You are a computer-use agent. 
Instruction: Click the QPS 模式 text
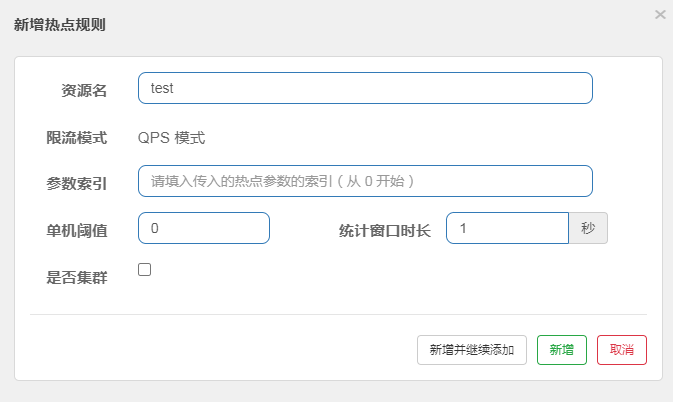[x=171, y=137]
